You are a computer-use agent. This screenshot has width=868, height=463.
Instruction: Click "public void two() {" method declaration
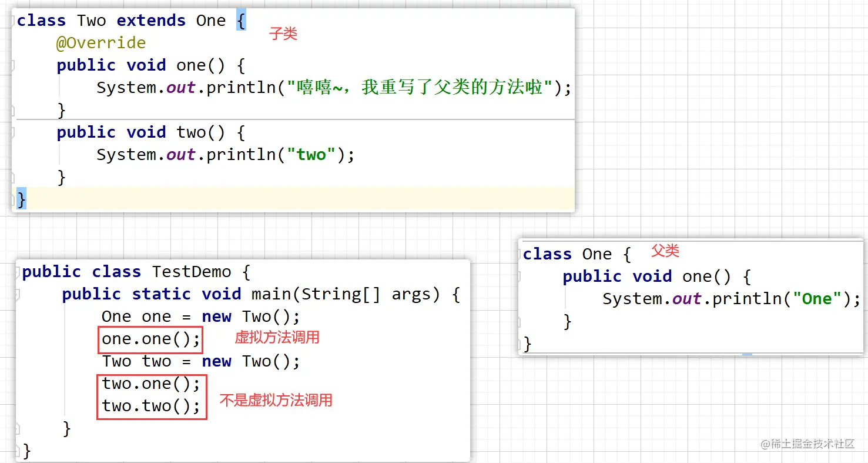coord(150,132)
